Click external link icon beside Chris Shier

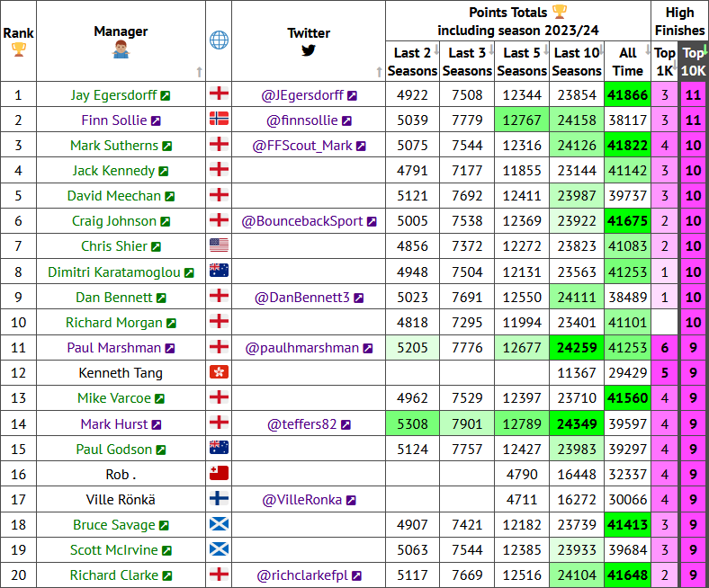click(x=156, y=246)
